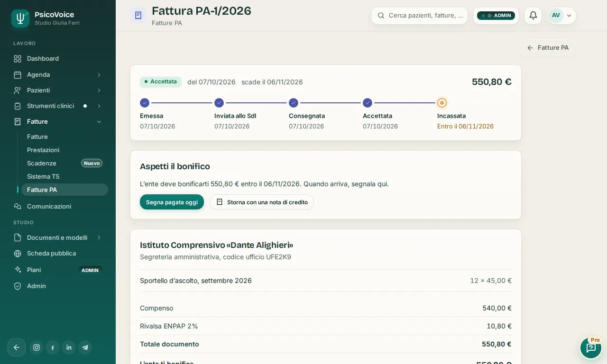Select Fatture PA submenu item
This screenshot has height=364, width=607.
coord(64,190)
